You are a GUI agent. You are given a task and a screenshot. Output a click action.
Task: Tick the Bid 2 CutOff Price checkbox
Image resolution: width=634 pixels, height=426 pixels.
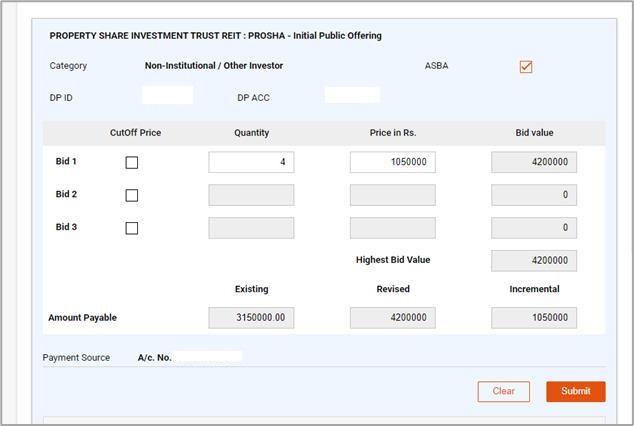click(132, 195)
